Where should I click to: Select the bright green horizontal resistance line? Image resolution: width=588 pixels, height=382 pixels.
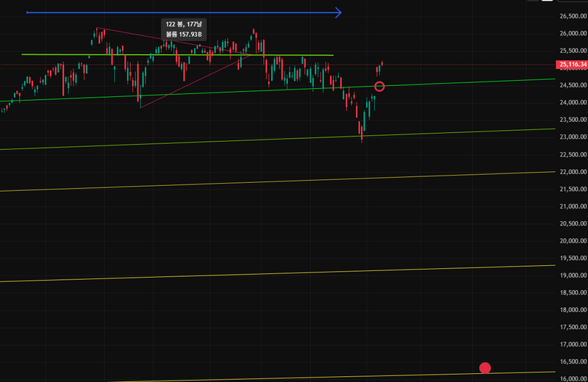coord(176,55)
